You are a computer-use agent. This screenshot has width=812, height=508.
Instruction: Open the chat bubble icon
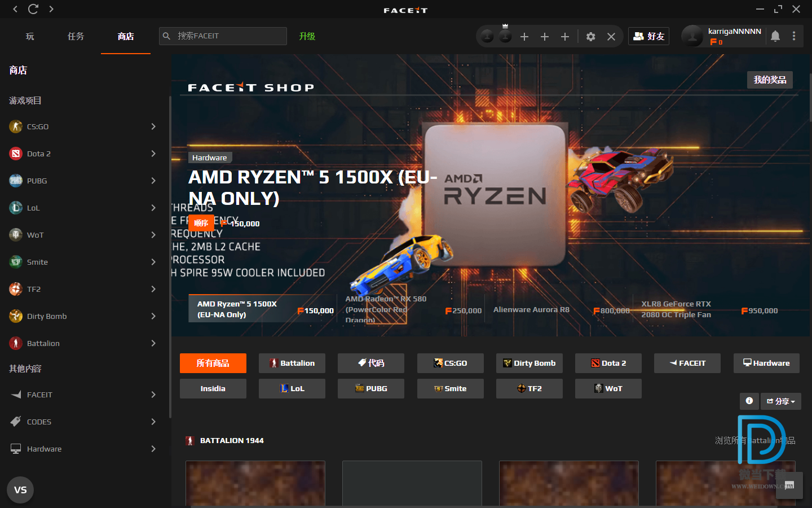click(789, 485)
